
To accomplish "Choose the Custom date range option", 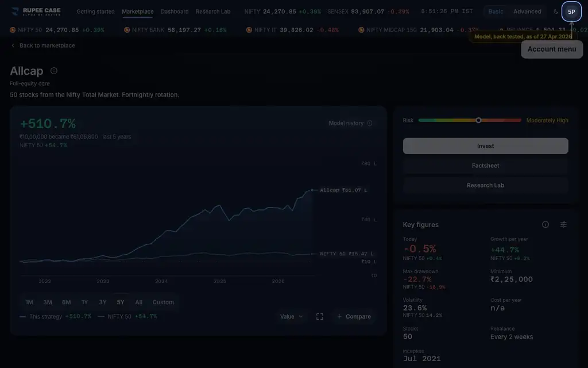I will [163, 302].
